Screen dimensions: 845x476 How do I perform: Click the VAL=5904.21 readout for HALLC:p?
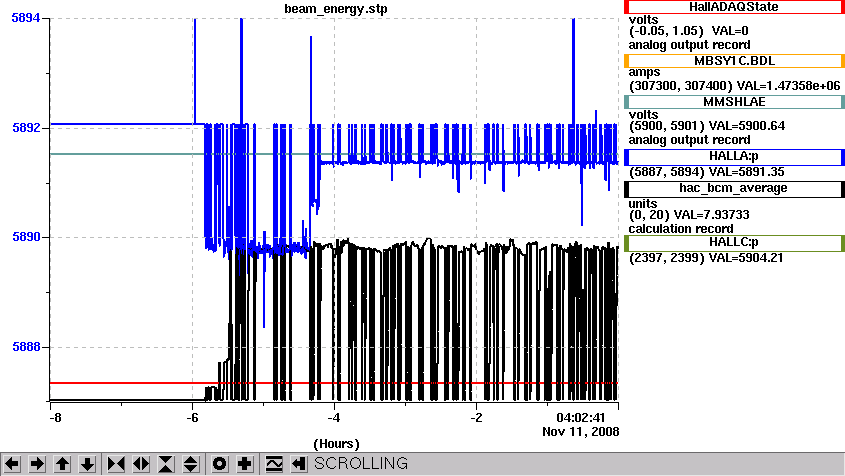tap(746, 258)
